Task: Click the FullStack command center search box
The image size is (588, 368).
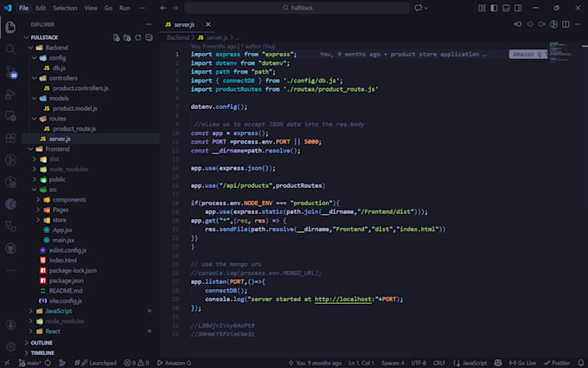Action: pos(297,8)
